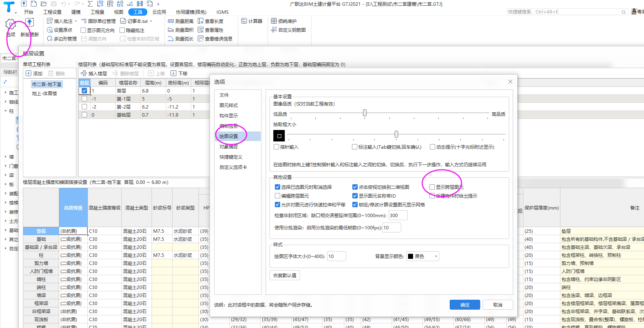The height and width of the screenshot is (328, 644).
Task: Open the 开始 ribbon tab
Action: pos(29,12)
